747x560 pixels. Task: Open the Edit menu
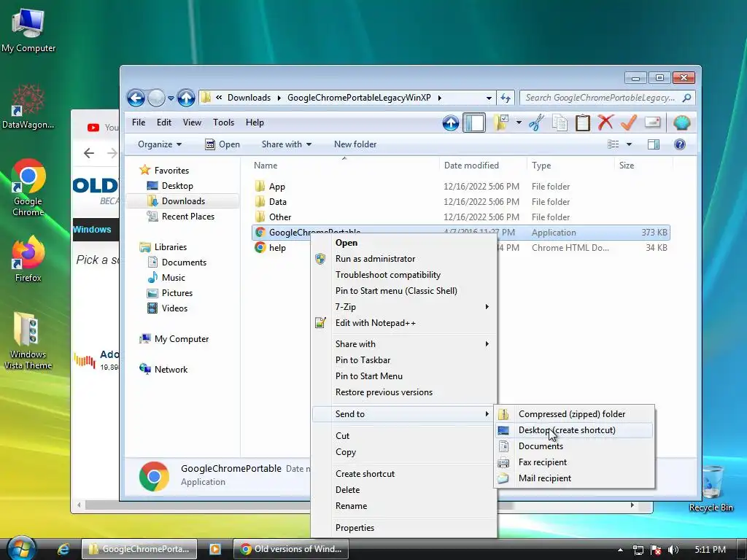click(164, 122)
